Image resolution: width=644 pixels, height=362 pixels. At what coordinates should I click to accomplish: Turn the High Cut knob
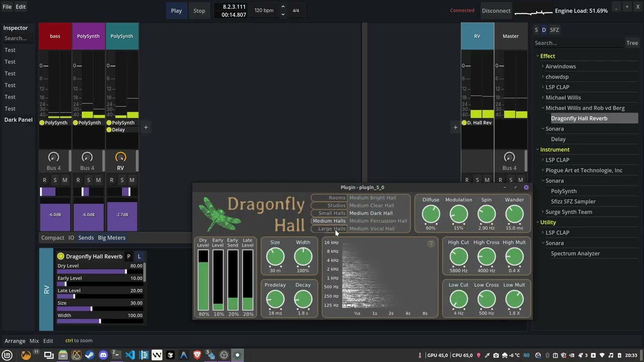[x=458, y=257]
